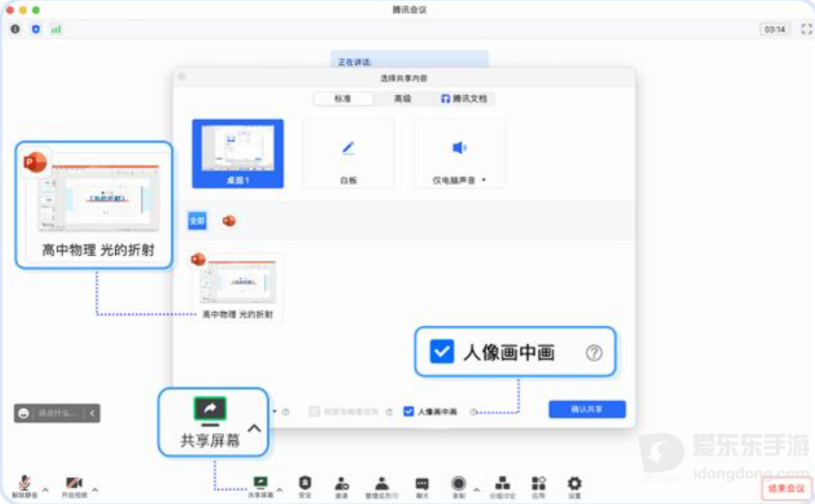This screenshot has height=504, width=815.
Task: Click the 确认共享 button
Action: point(587,410)
